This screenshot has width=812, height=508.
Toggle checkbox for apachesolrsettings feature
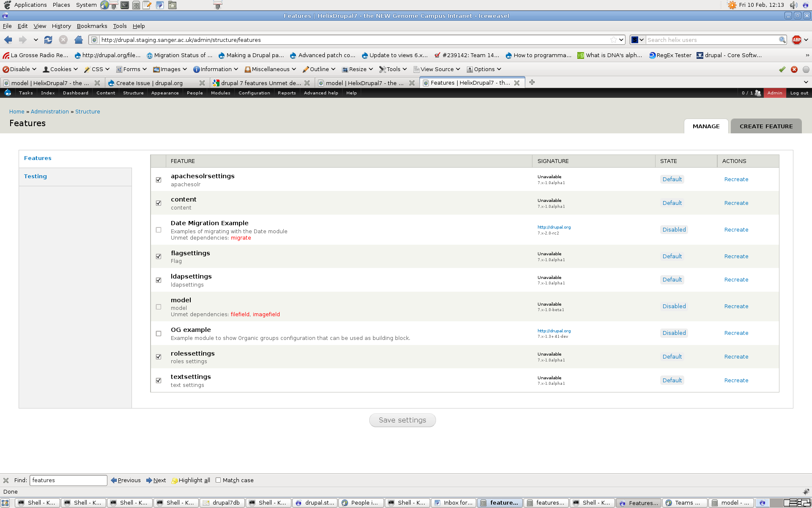click(x=159, y=179)
